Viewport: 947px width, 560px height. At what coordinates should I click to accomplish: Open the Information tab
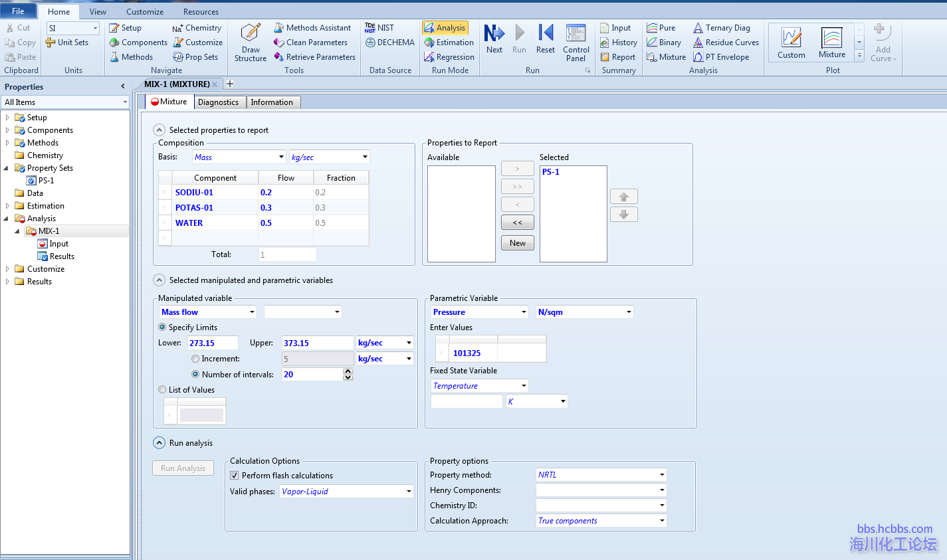(x=272, y=102)
